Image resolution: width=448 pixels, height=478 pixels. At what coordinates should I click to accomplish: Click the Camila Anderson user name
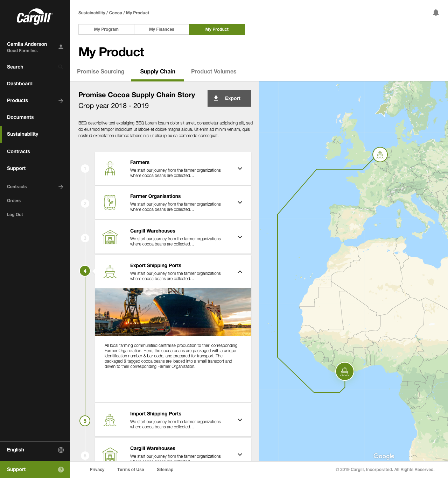27,44
